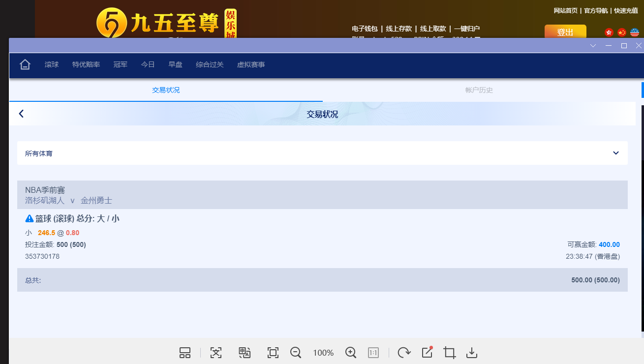644x364 pixels.
Task: Click the 总共 total label
Action: tap(33, 280)
